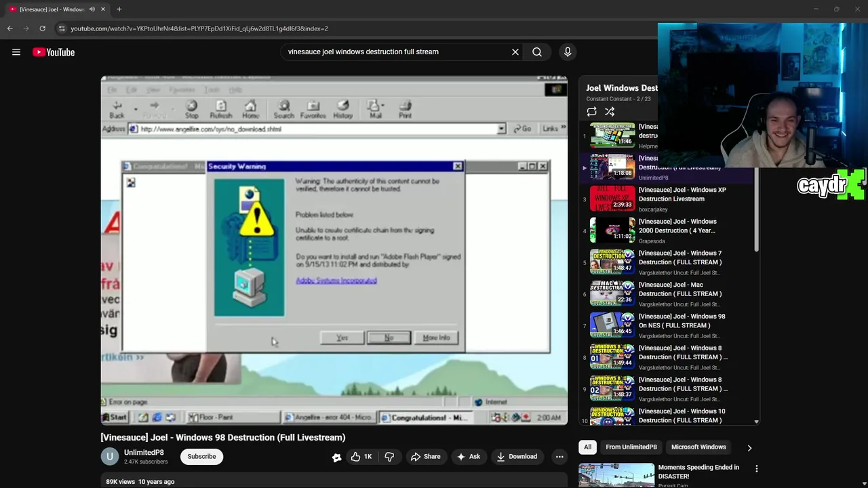Open Windows XP Destruction Livestream thumbnail
Viewport: 868px width, 488px height.
coord(612,198)
